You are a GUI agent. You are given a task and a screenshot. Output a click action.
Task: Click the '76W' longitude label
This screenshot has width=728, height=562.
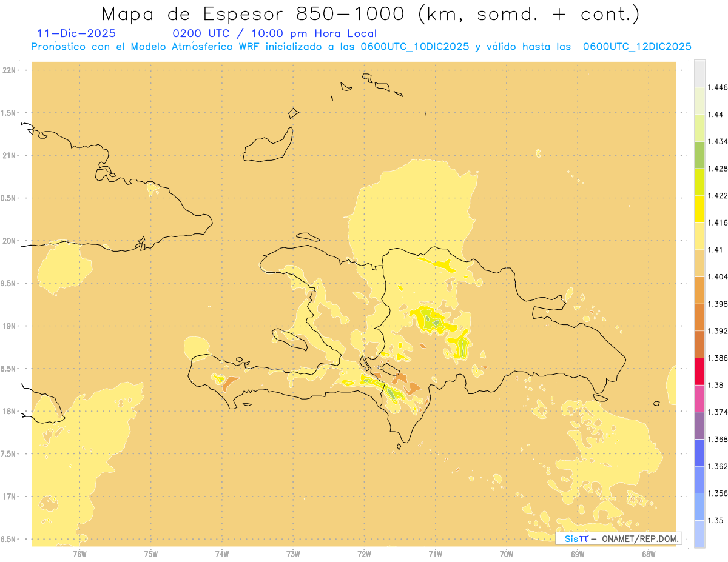(79, 554)
